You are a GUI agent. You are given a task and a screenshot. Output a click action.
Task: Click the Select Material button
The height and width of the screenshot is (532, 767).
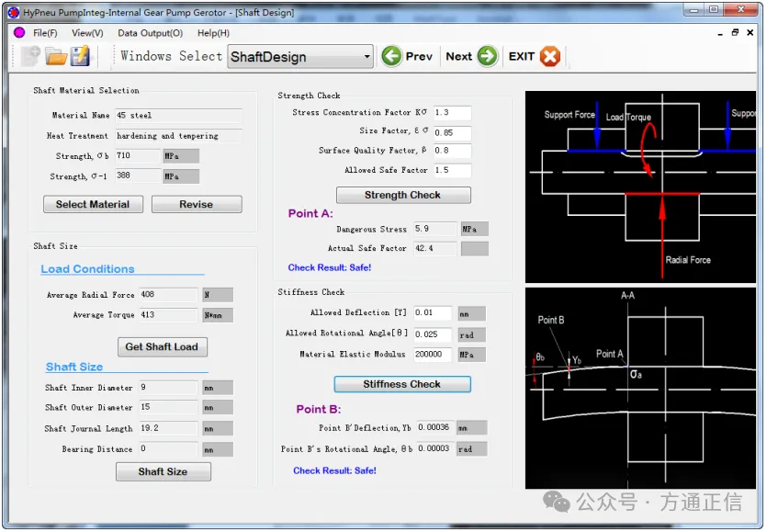tap(93, 205)
